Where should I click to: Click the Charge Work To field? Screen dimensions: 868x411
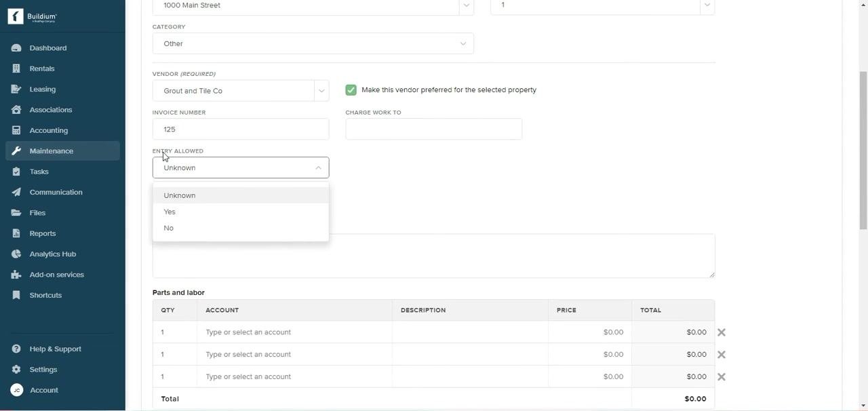pos(433,129)
